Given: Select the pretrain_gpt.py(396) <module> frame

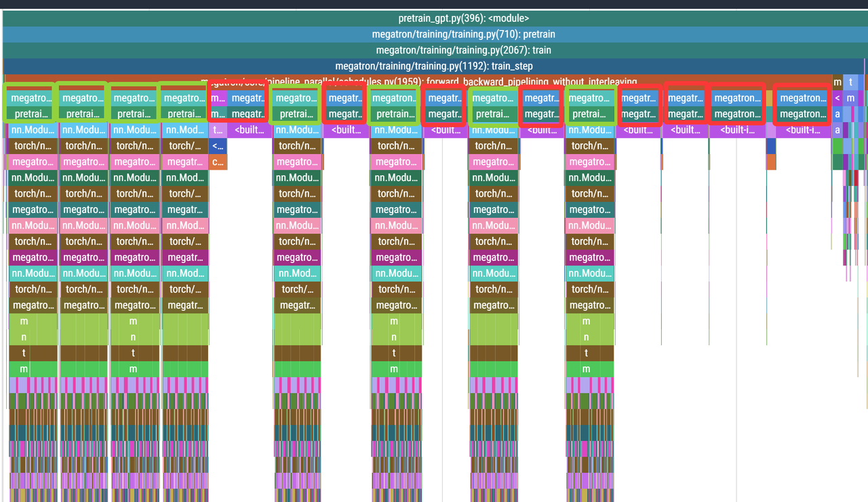Looking at the screenshot, I should [x=434, y=18].
